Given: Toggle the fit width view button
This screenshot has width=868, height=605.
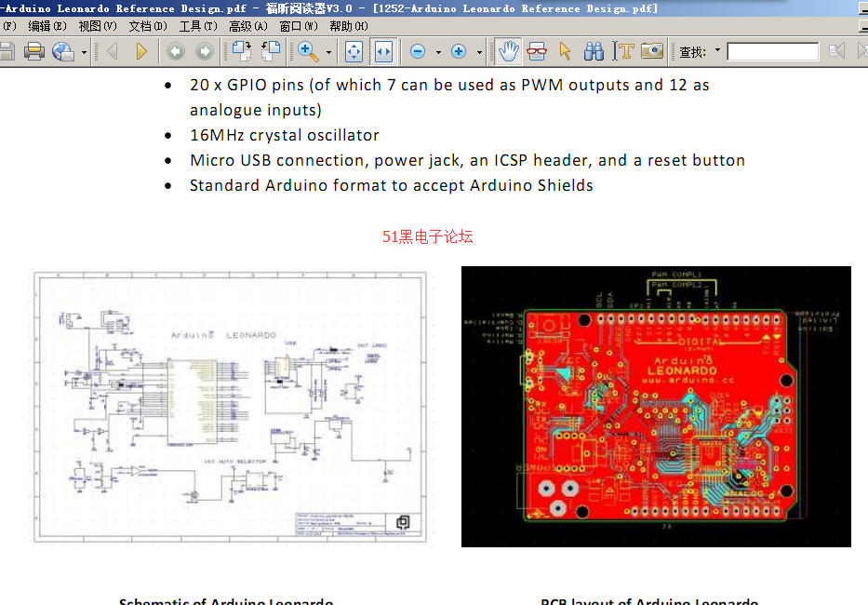Looking at the screenshot, I should [383, 51].
